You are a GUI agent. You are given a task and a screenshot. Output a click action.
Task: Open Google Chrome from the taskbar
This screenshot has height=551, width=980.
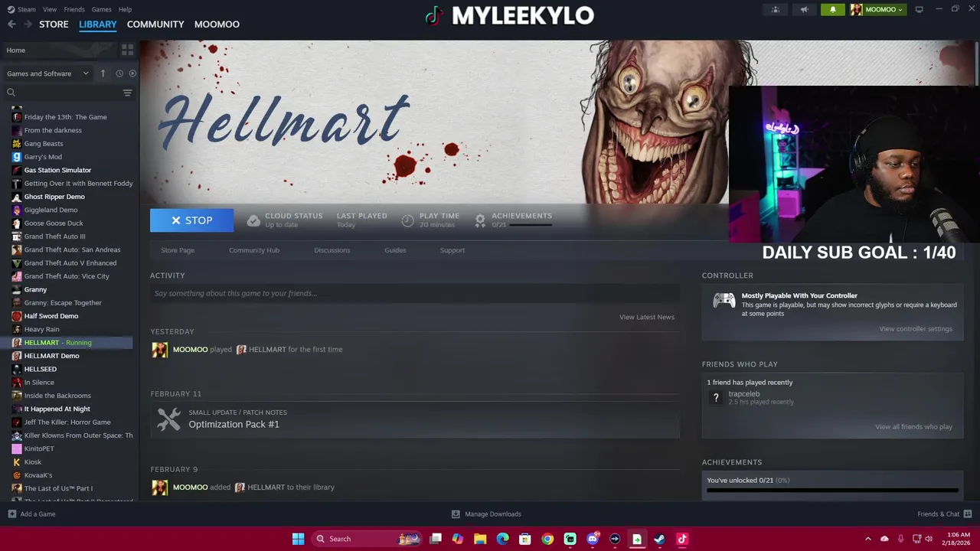[547, 539]
